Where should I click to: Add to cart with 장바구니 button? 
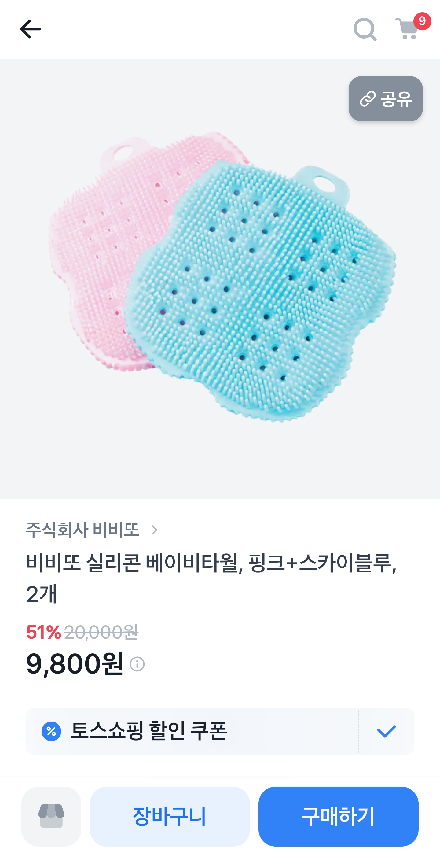(x=170, y=816)
